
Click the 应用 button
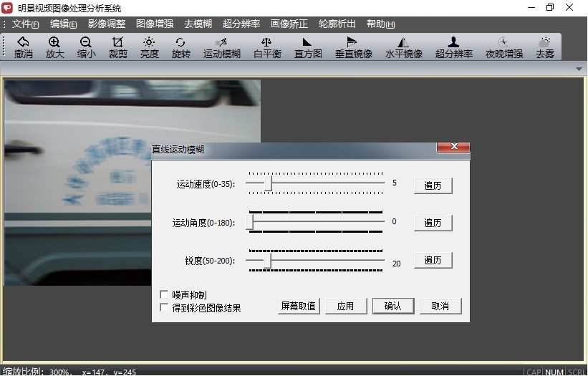click(345, 306)
